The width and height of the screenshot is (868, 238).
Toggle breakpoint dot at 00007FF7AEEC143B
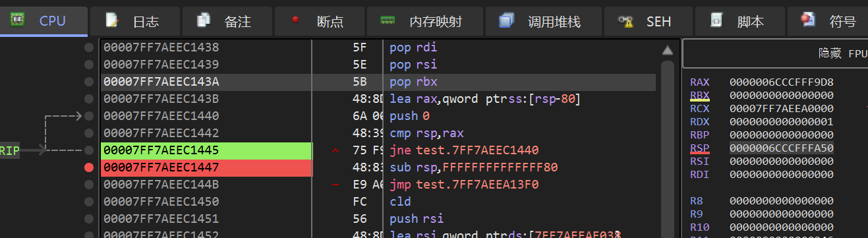pyautogui.click(x=89, y=99)
